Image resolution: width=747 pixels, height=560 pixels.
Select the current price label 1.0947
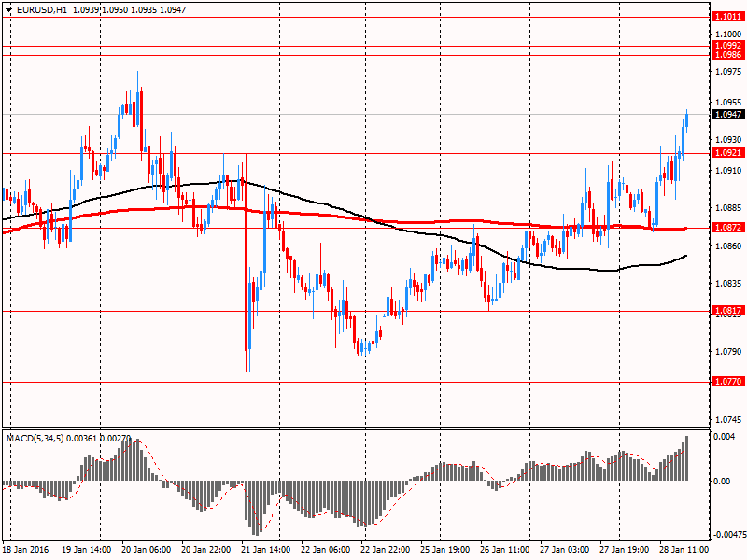(727, 114)
